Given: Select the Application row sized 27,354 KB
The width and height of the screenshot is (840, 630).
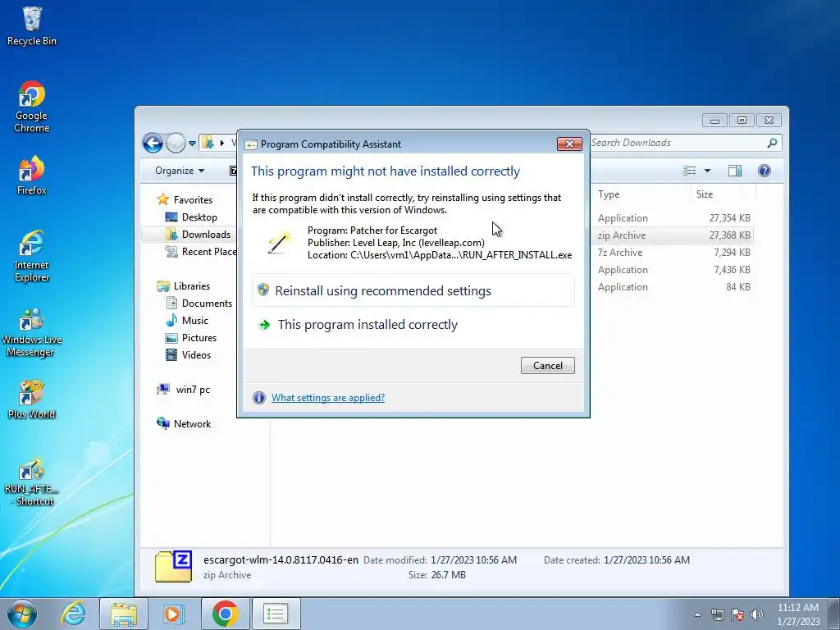Looking at the screenshot, I should 673,218.
